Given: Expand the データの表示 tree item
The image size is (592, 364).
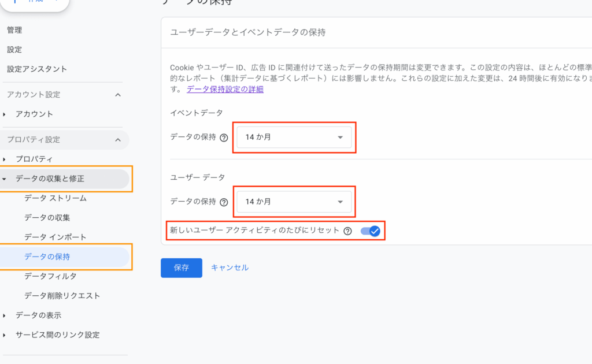Looking at the screenshot, I should 5,315.
